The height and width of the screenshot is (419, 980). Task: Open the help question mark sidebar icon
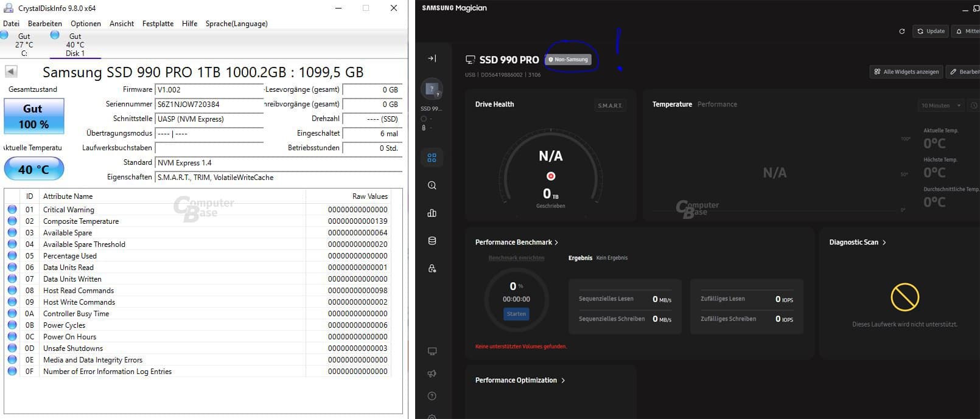432,396
